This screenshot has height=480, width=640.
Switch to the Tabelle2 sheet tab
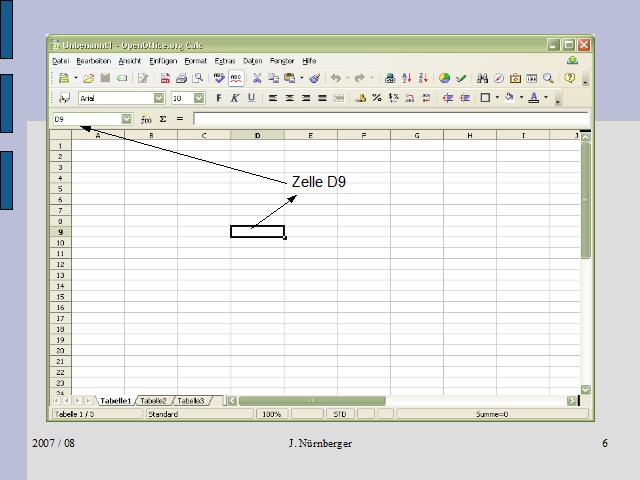coord(153,401)
